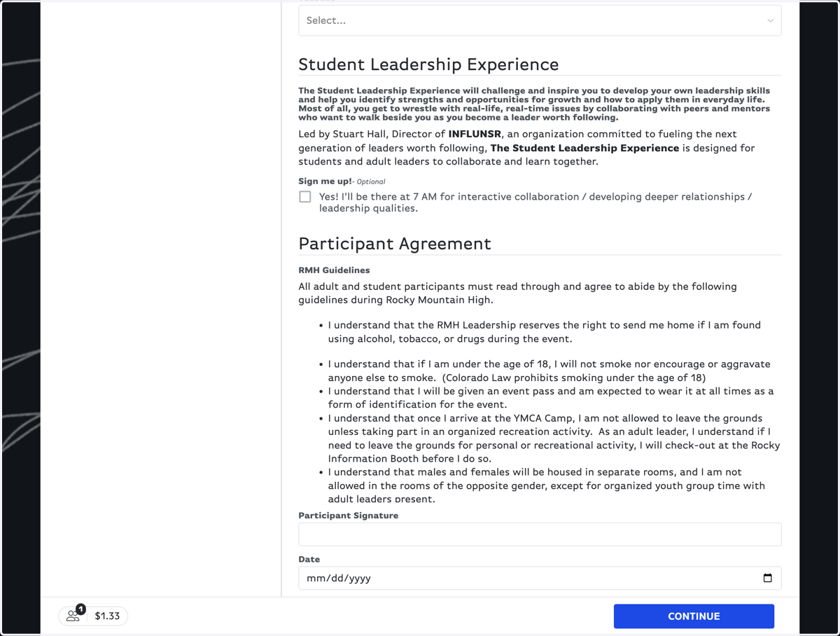840x636 pixels.
Task: Click the guideline about alcohol, tobacco, or drugs
Action: [545, 332]
